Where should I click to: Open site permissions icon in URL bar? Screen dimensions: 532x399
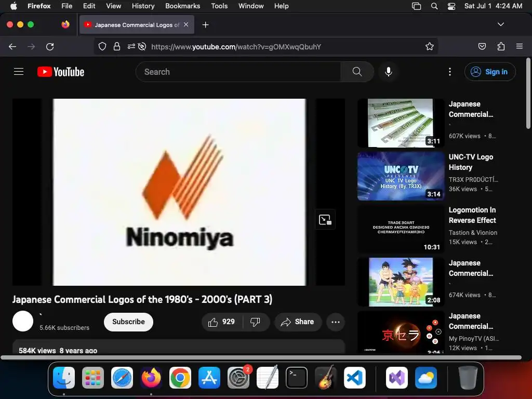[131, 46]
